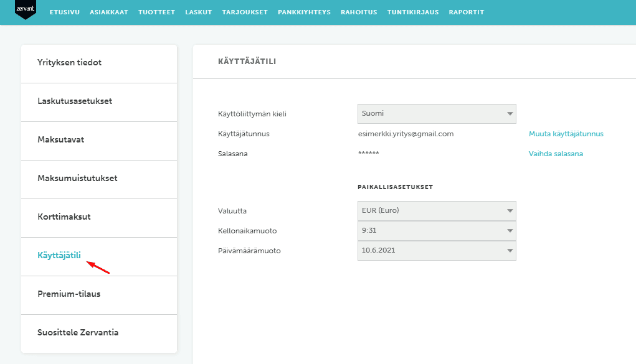Screen dimensions: 636x364
Task: Expand the Kellonaikamuoto dropdown
Action: click(437, 231)
